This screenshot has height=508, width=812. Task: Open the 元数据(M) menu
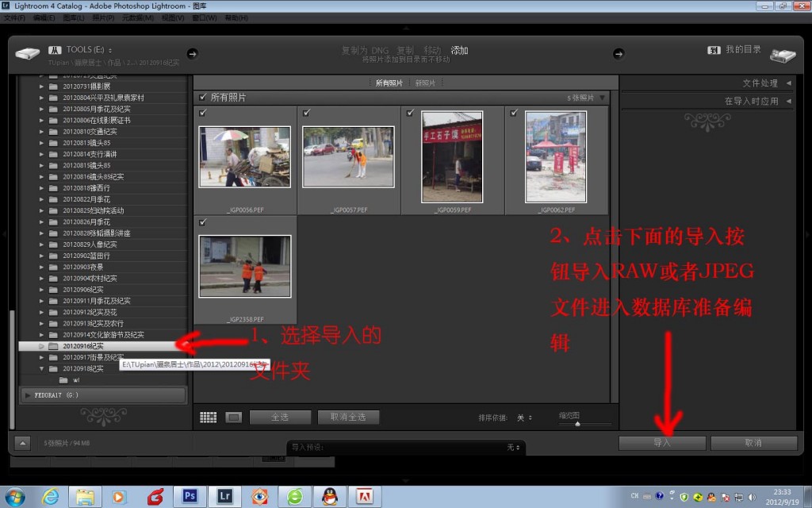coord(138,18)
